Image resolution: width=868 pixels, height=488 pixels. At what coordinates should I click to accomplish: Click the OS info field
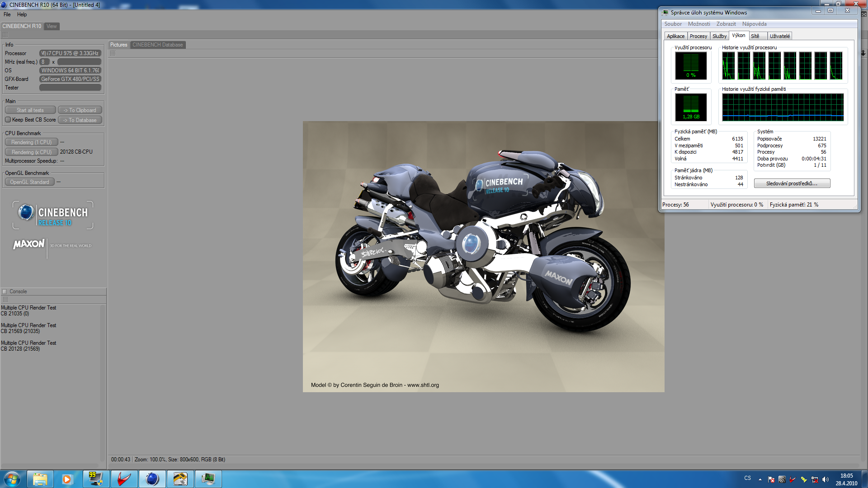[70, 70]
